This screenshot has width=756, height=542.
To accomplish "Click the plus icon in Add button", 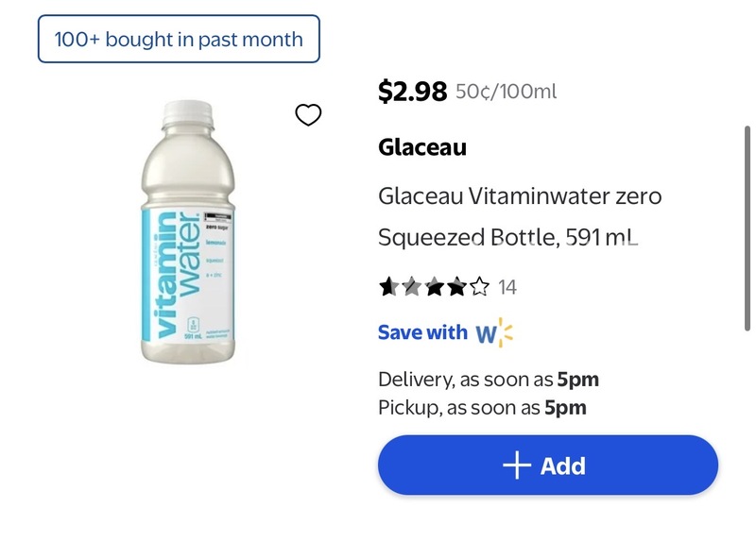I will coord(516,466).
